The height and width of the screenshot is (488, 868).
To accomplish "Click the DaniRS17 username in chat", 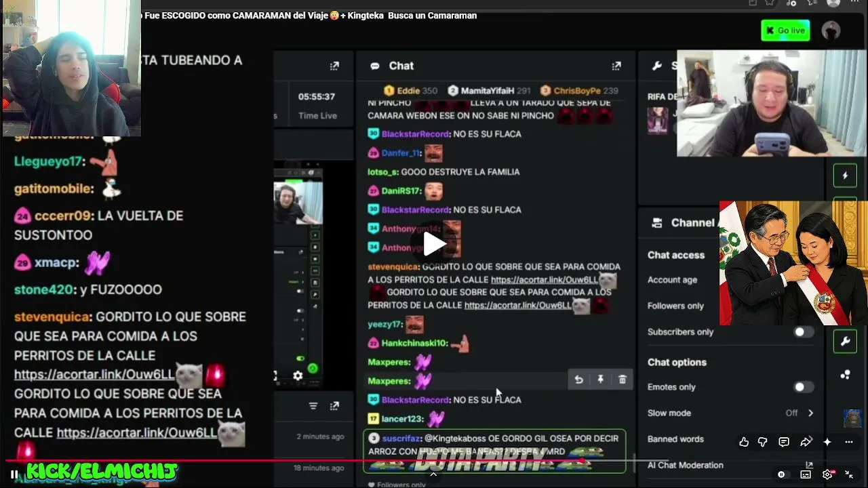I will click(x=401, y=191).
